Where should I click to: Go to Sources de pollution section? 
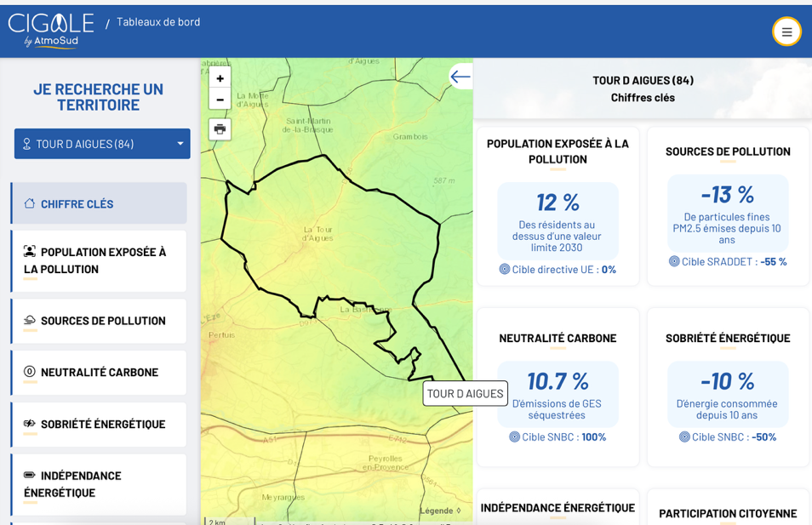point(99,321)
